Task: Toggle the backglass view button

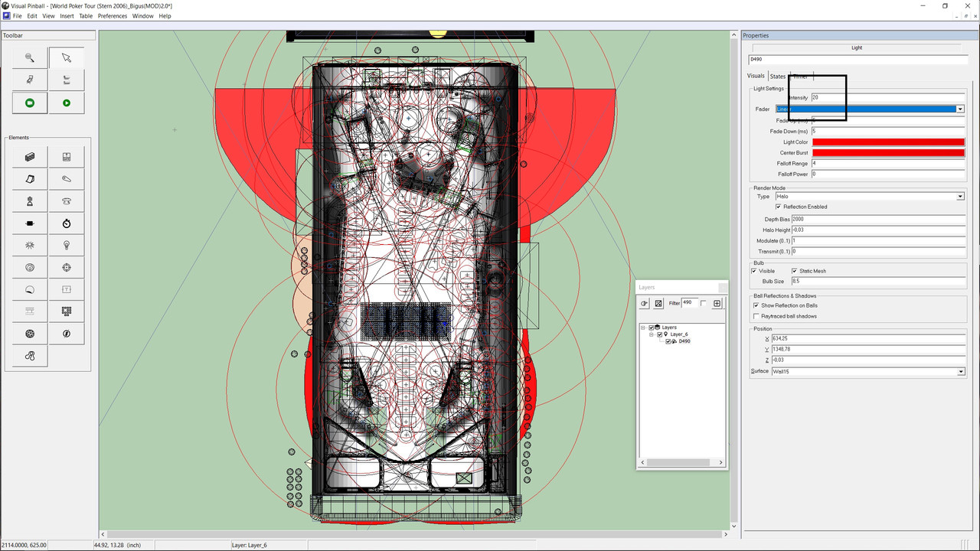Action: pos(67,80)
